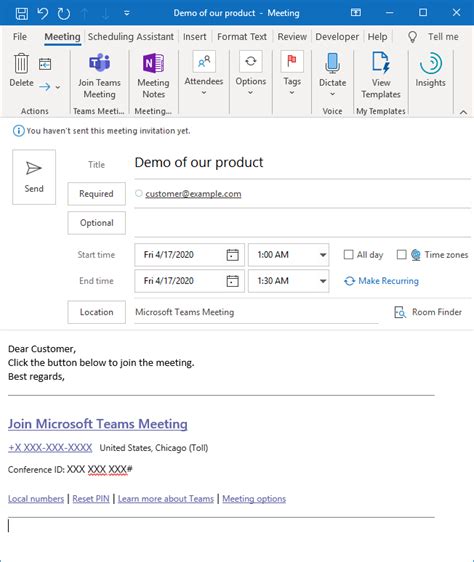Check the All day checkbox
Image resolution: width=474 pixels, height=562 pixels.
point(349,254)
